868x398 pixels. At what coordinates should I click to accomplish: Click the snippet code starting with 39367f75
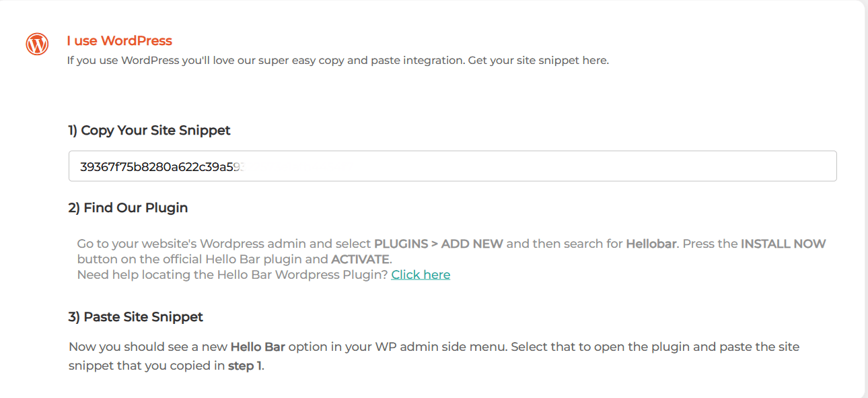click(x=161, y=166)
